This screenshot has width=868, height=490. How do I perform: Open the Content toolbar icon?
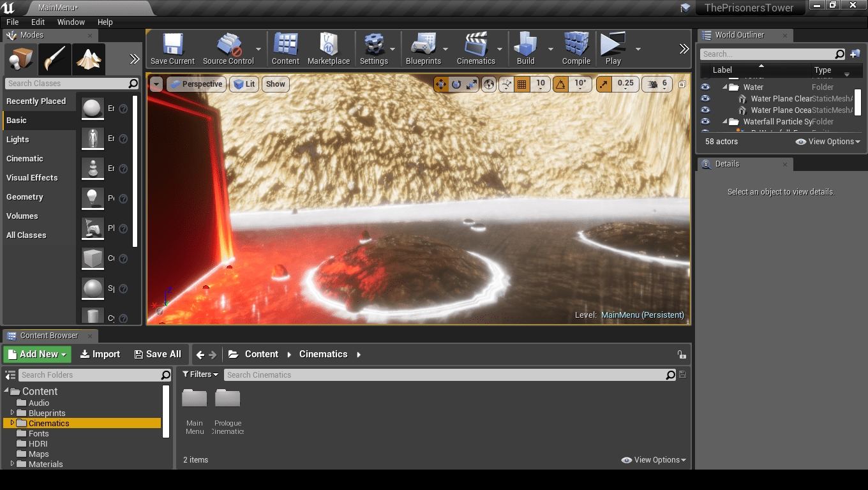point(285,49)
